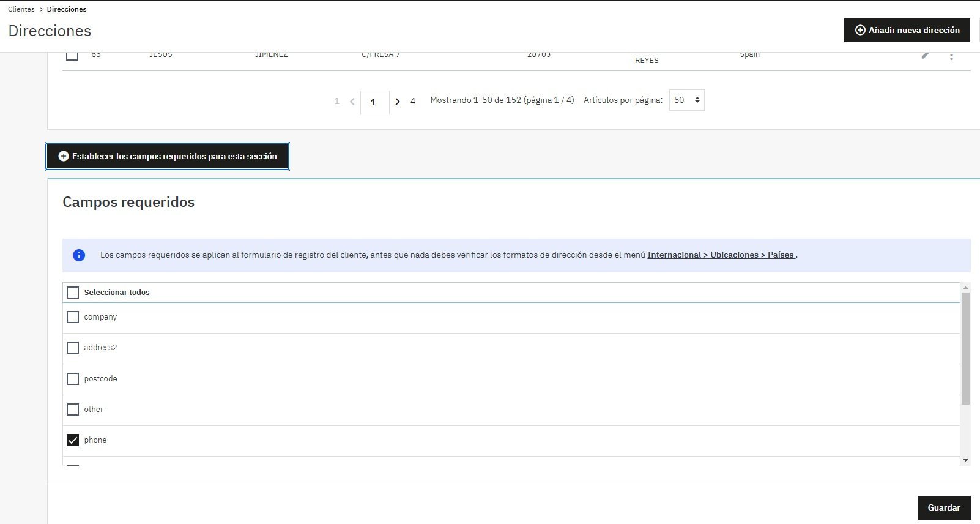Follow the Internacional > Ubicaciones > Países link

[x=722, y=255]
